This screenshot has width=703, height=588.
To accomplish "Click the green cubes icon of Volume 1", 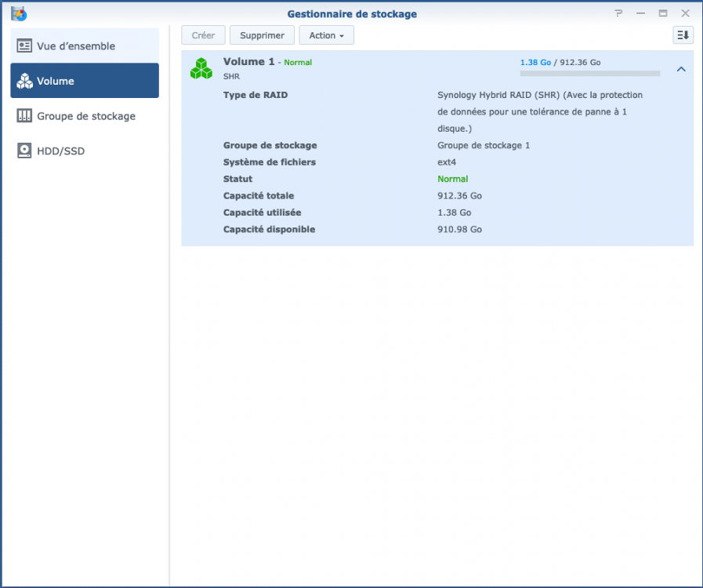I will (201, 68).
